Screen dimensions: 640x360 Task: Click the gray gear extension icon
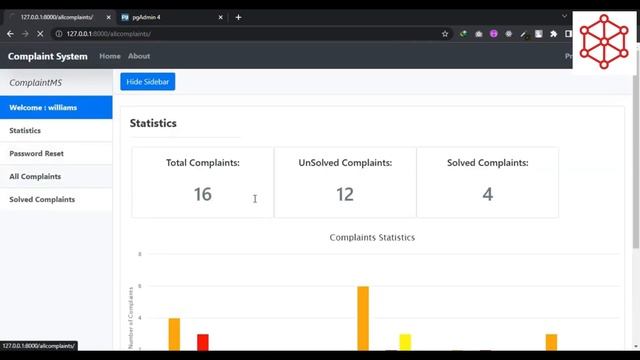509,34
